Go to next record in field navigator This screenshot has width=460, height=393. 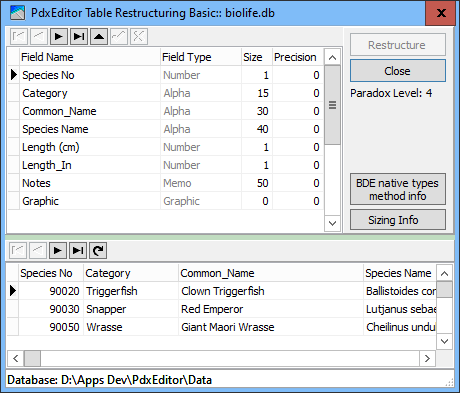pos(59,36)
